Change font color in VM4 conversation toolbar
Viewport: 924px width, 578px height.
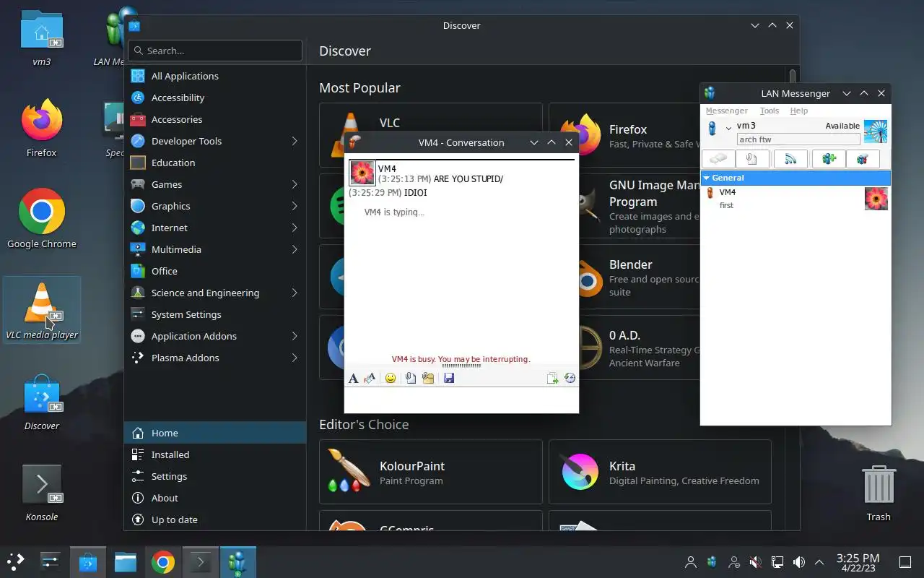[370, 378]
